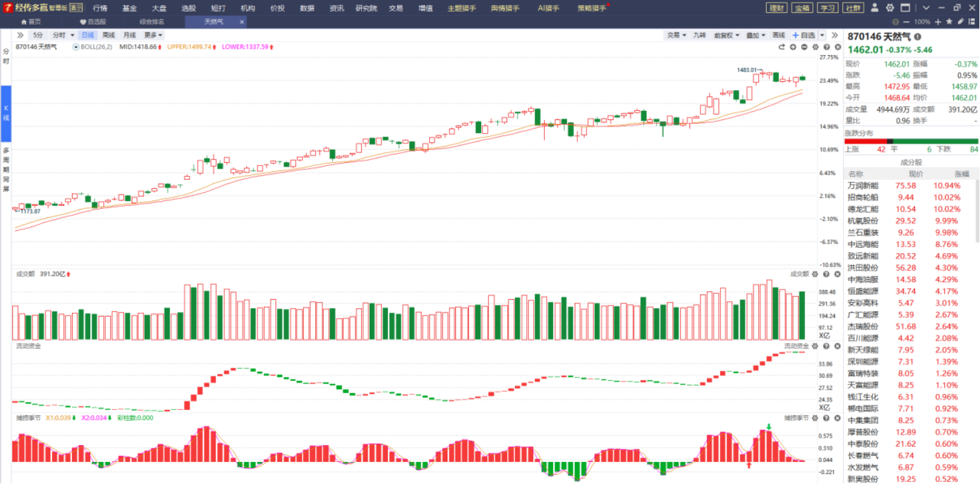
Task: Click the share arrow icon above the K-line chart
Action: (782, 47)
